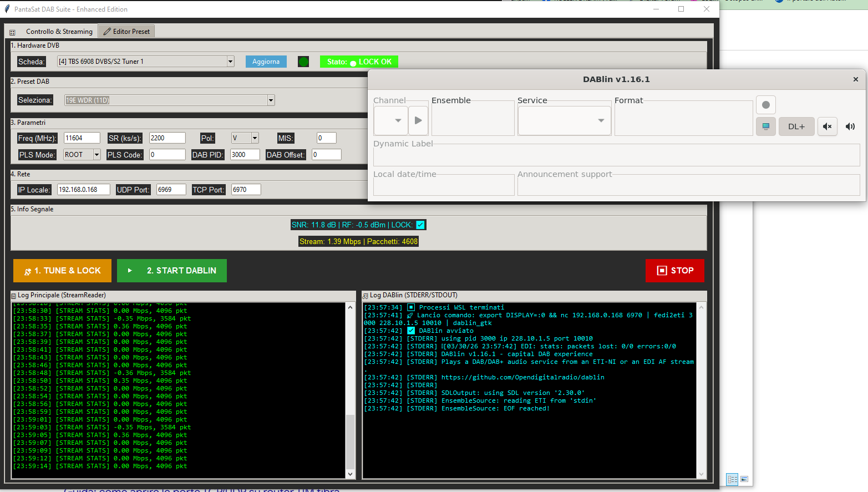Click the 1. TUNE & LOCK button
868x492 pixels.
click(62, 271)
